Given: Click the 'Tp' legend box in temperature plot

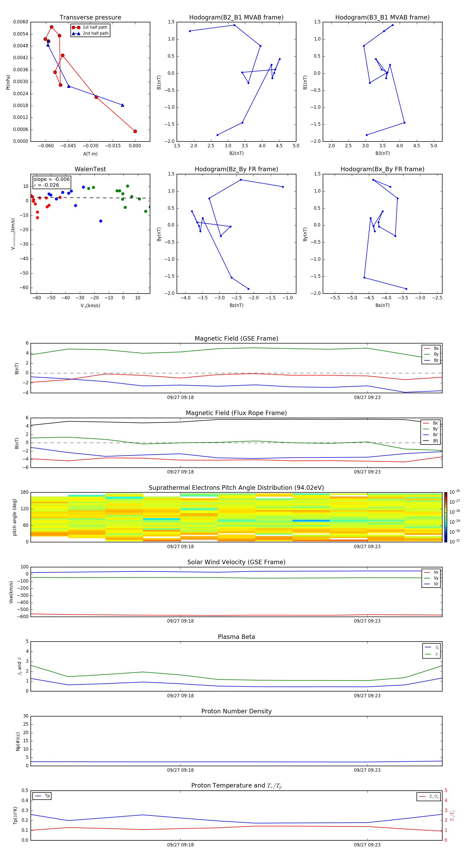Looking at the screenshot, I should point(42,796).
